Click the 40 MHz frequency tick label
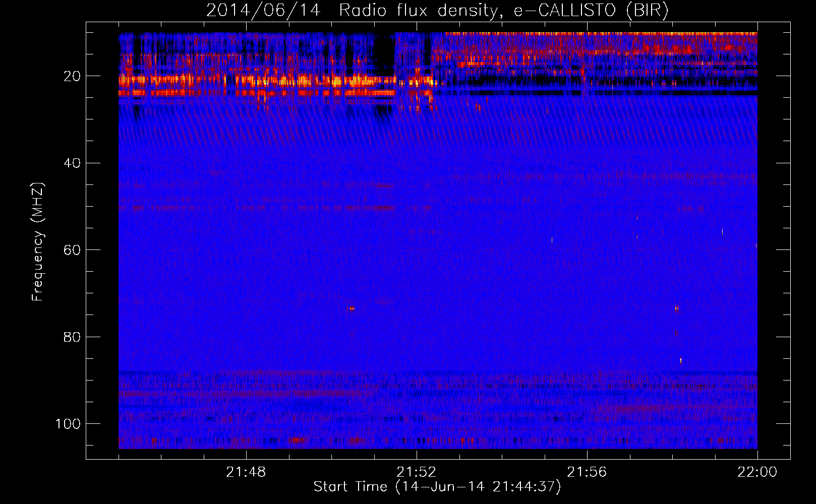The height and width of the screenshot is (504, 816). tap(72, 163)
